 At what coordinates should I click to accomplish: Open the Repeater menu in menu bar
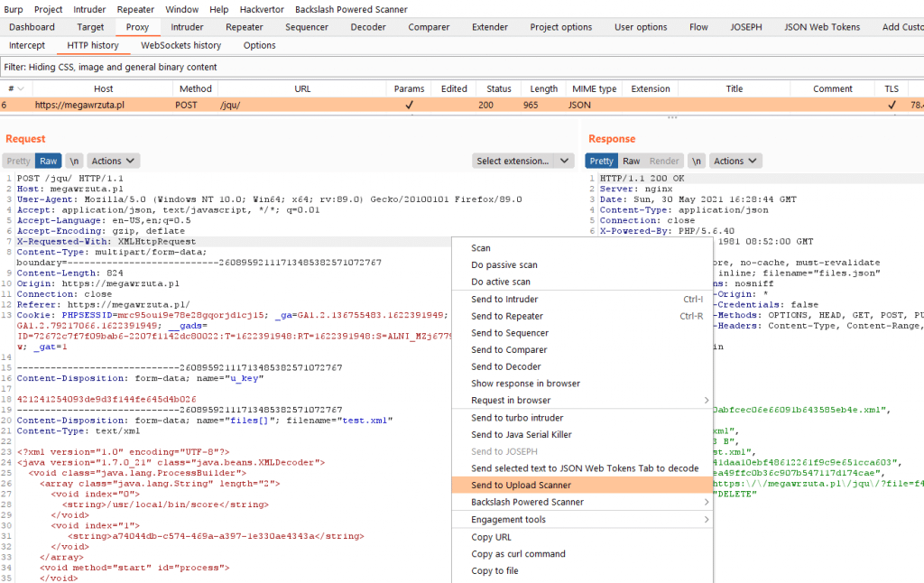point(135,9)
